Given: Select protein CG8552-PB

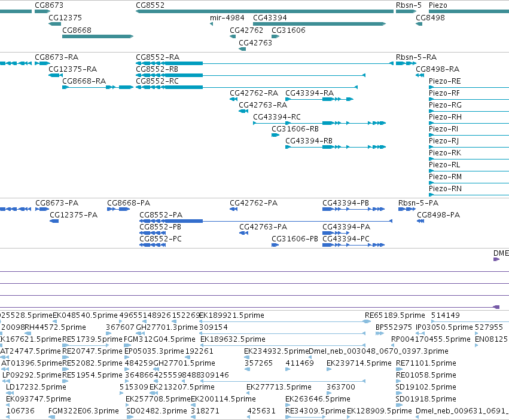Looking at the screenshot, I should click(x=160, y=227).
